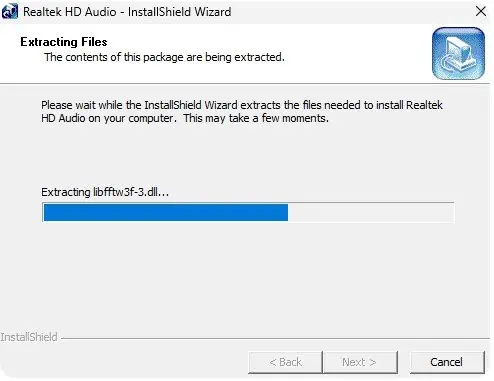Click the separator line beside InstallShield label
This screenshot has height=381, width=494.
click(275, 339)
